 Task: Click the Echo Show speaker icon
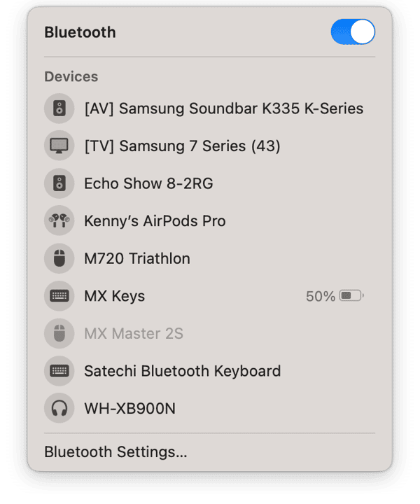pyautogui.click(x=59, y=183)
